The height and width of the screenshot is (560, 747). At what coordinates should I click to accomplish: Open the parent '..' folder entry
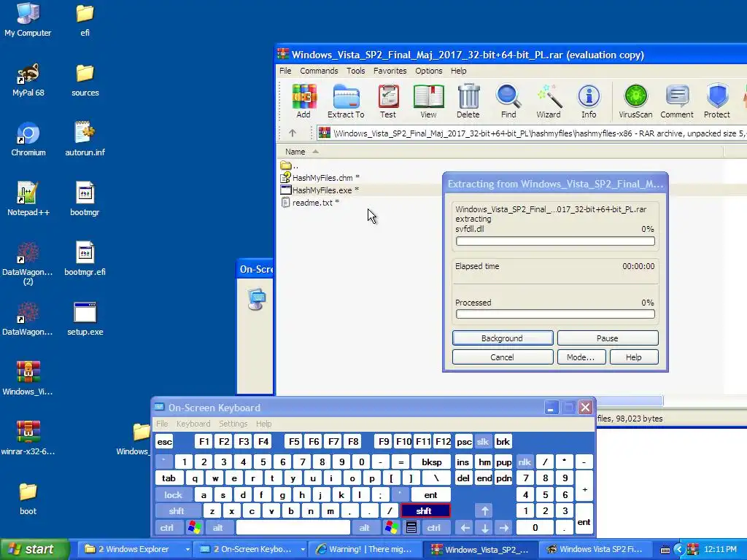click(290, 166)
